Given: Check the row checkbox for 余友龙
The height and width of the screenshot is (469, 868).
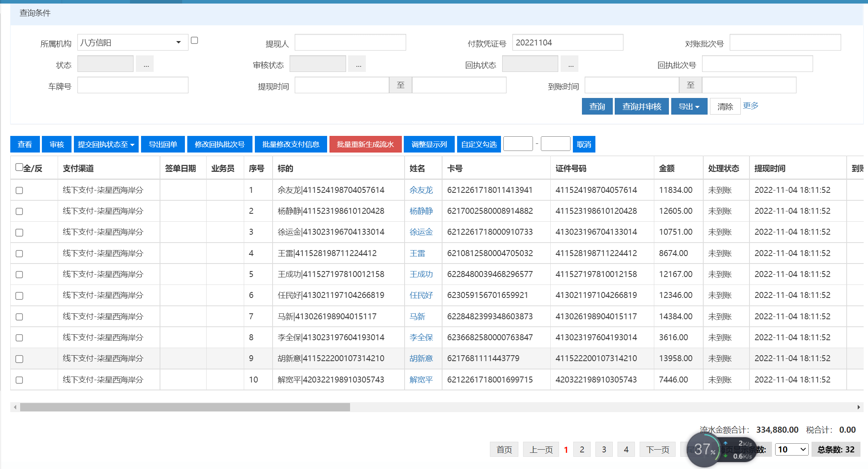Looking at the screenshot, I should coord(19,190).
